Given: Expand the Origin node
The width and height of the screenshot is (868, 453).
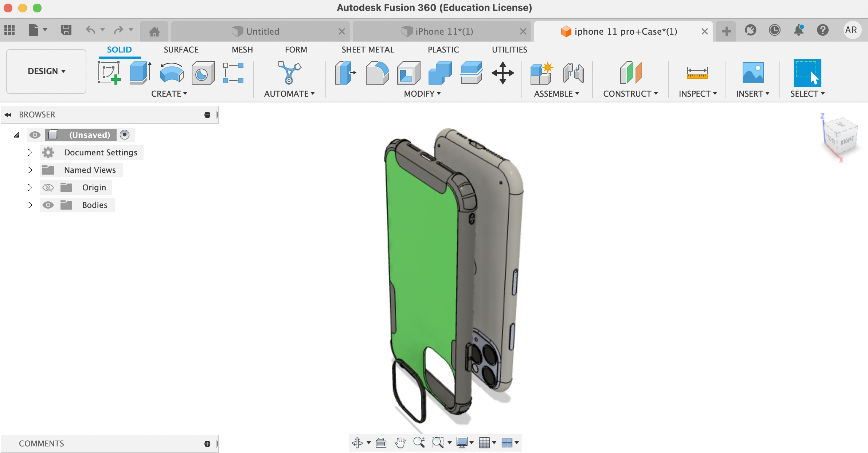Looking at the screenshot, I should (x=30, y=187).
